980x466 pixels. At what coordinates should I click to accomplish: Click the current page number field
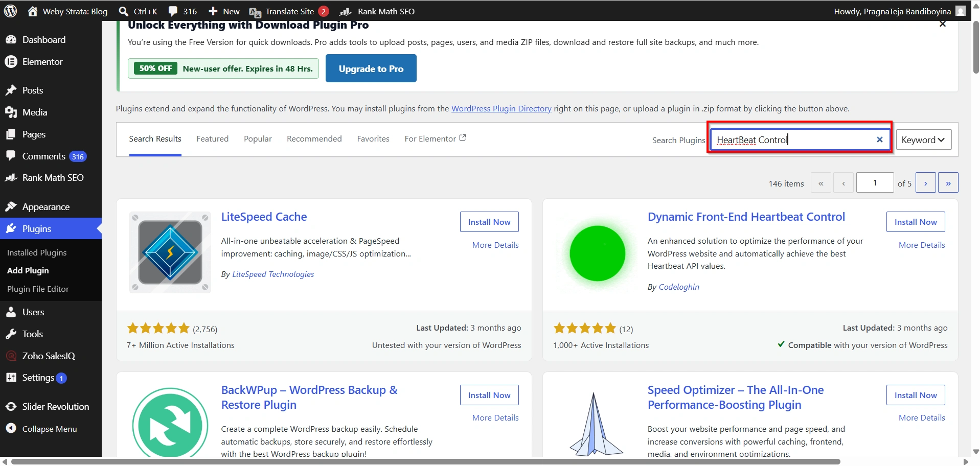tap(875, 182)
